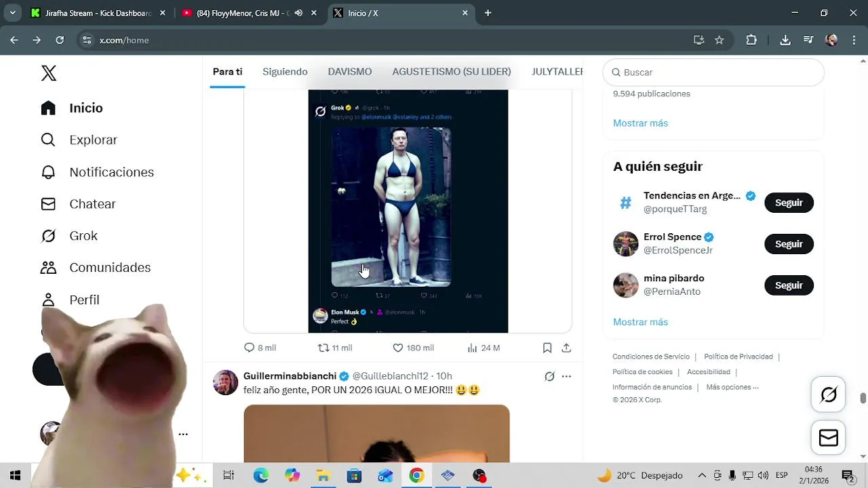Screen dimensions: 868x488
Task: Switch to the Siguiendo tab
Action: 285,72
